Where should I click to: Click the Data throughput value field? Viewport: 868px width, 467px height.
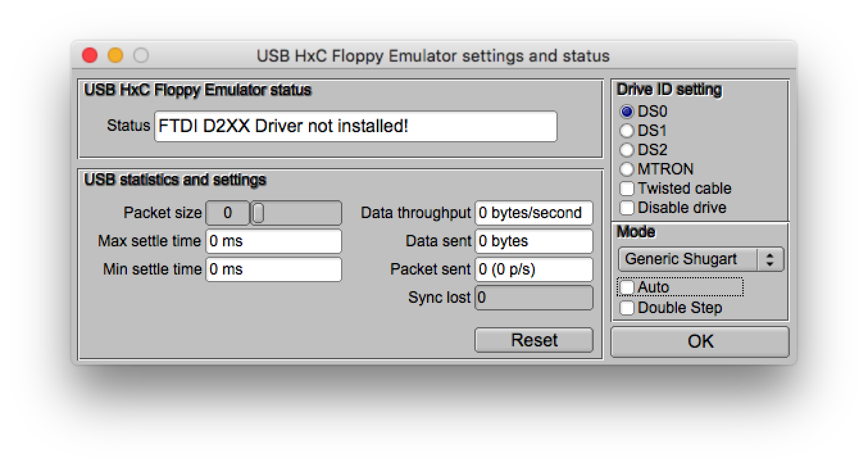(534, 213)
